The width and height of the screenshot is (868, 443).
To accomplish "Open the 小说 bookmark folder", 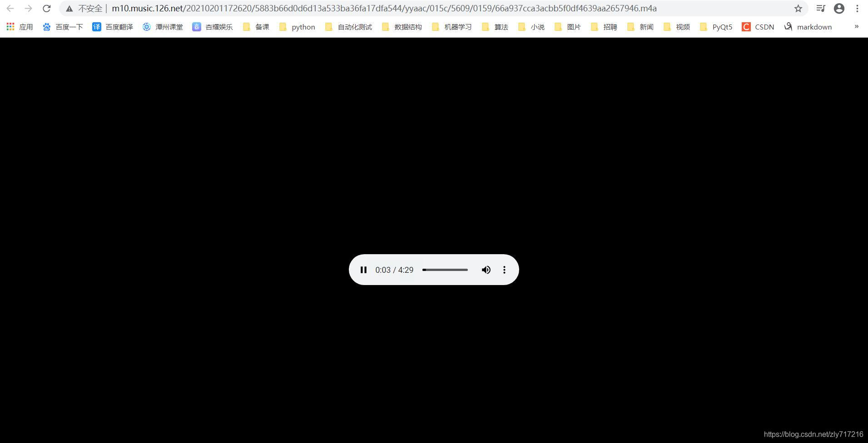I will tap(531, 27).
